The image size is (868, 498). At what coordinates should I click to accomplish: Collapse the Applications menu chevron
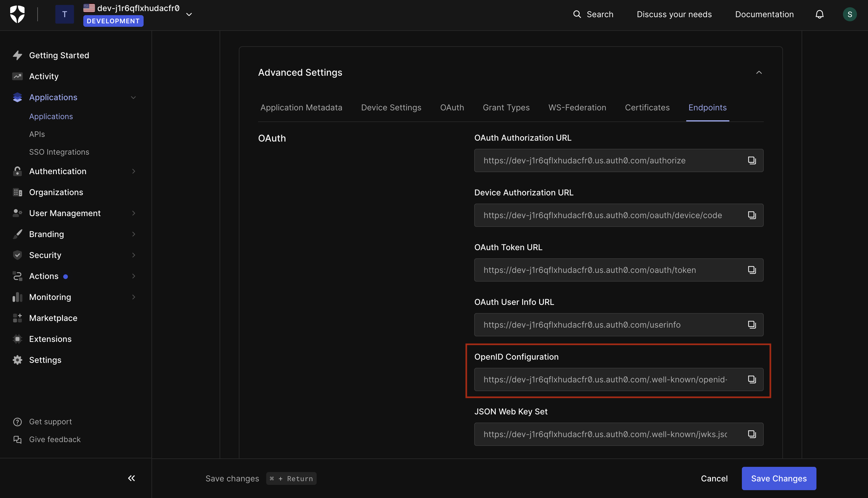(x=133, y=98)
